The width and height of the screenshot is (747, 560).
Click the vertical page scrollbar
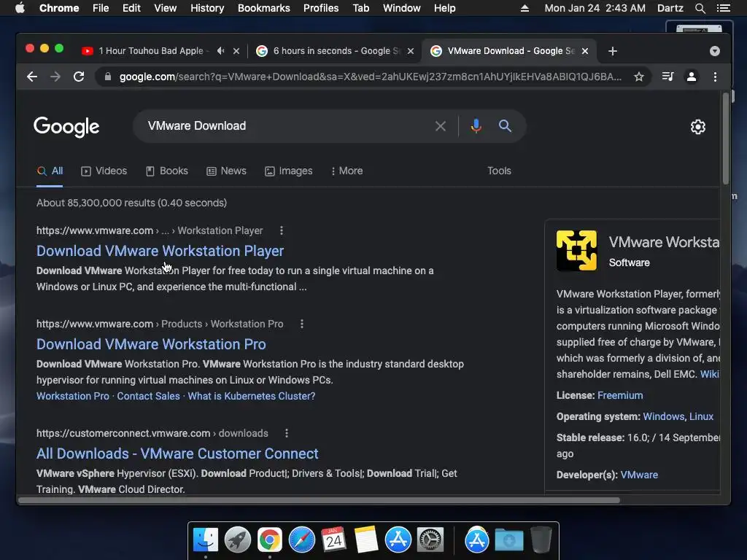726,139
